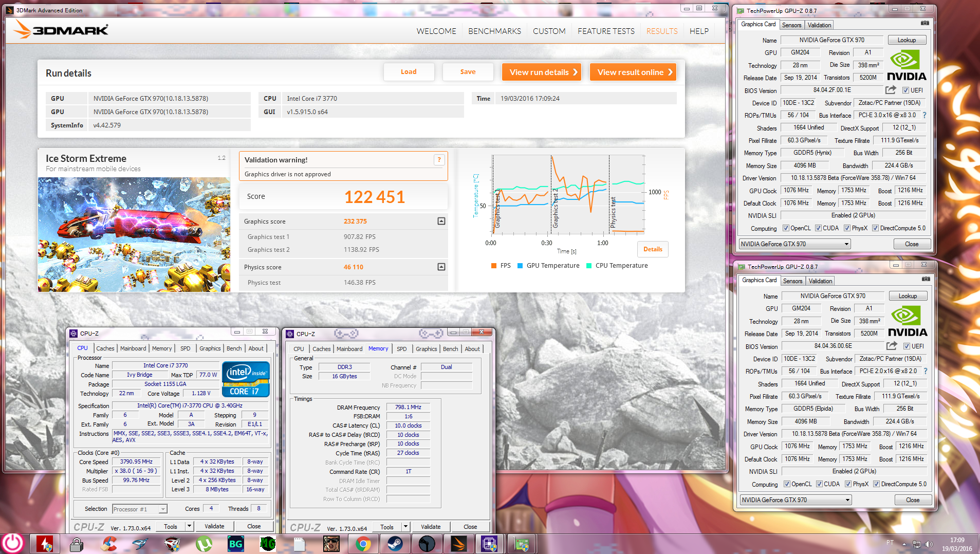Open SPD tab in right CPU-Z window
This screenshot has width=980, height=554.
pos(402,349)
